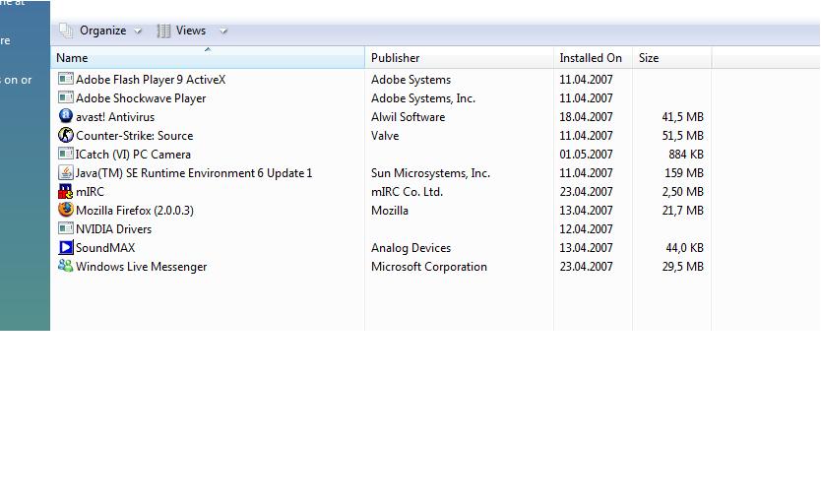This screenshot has height=504, width=821.
Task: Click the Adobe Flash Player 9 ActiveX icon
Action: pyautogui.click(x=65, y=79)
